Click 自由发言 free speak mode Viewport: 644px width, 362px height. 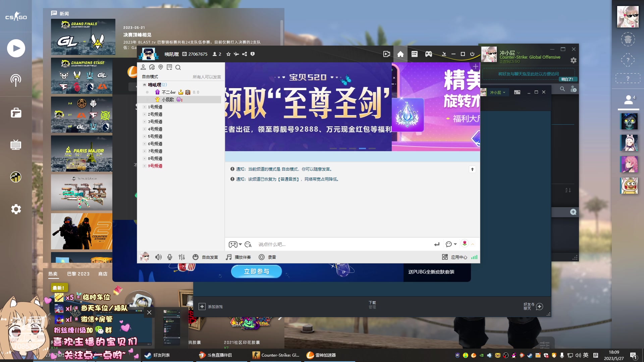[x=205, y=257]
